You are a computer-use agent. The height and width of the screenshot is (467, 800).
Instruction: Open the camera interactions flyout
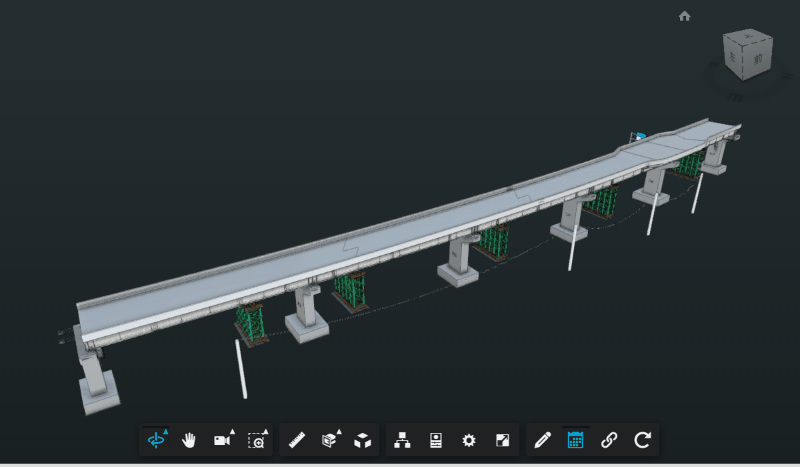click(223, 439)
